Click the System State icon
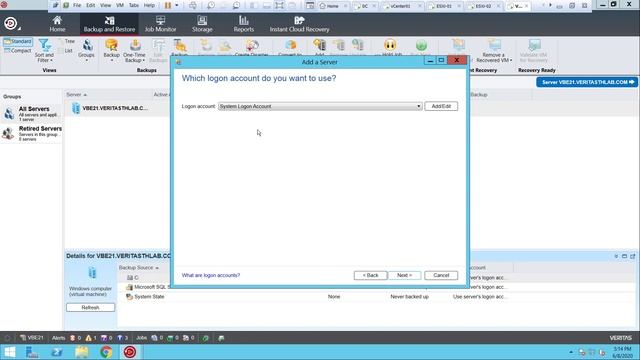Viewport: 640px width, 360px height. pyautogui.click(x=129, y=297)
